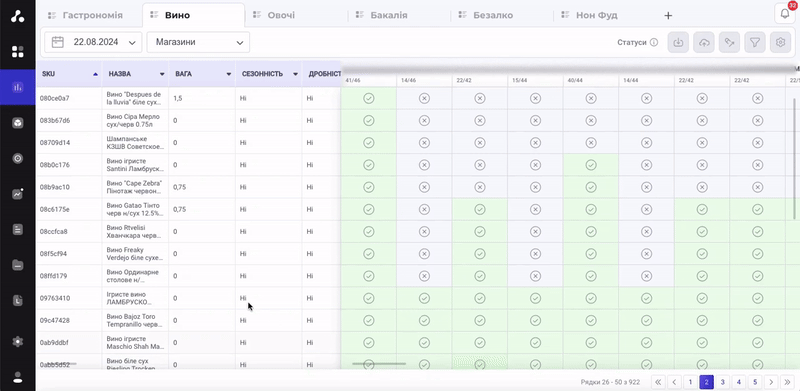Screen dimensions: 800x391
Task: Go to first page double-chevron
Action: click(x=658, y=382)
